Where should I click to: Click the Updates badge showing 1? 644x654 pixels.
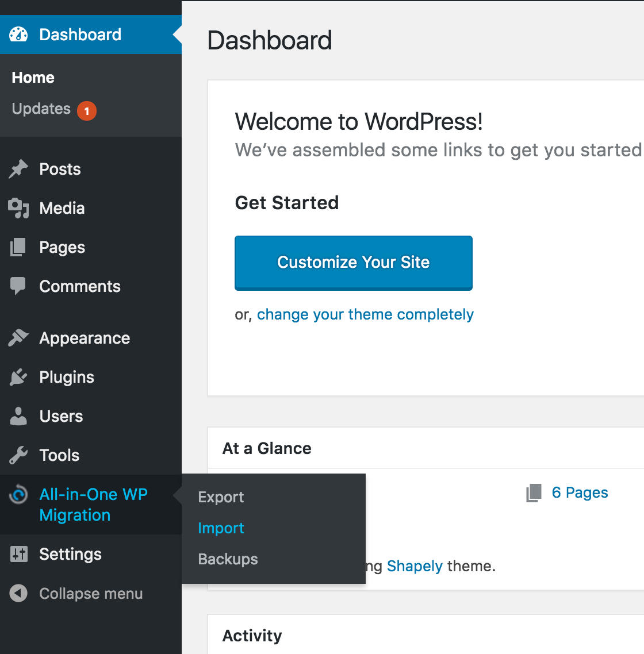87,111
